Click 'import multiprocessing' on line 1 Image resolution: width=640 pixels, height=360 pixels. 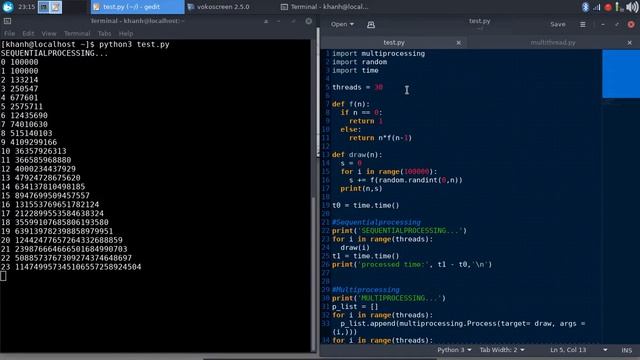click(x=378, y=53)
